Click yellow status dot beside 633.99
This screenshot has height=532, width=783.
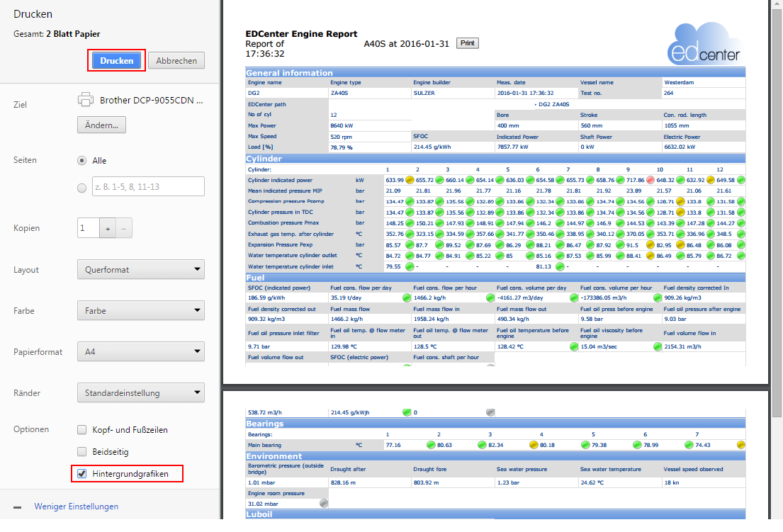[x=409, y=181]
